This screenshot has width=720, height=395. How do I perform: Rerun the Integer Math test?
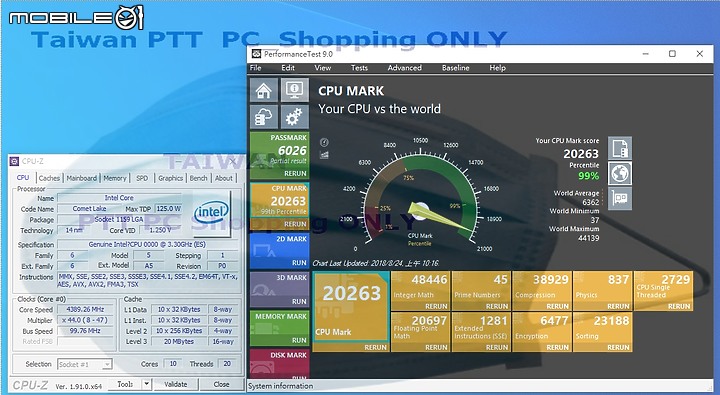click(436, 306)
